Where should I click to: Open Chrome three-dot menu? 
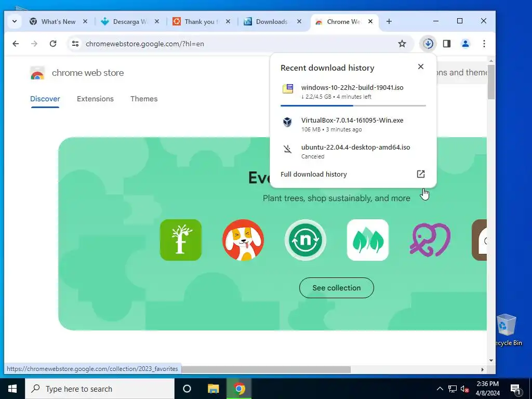(484, 44)
